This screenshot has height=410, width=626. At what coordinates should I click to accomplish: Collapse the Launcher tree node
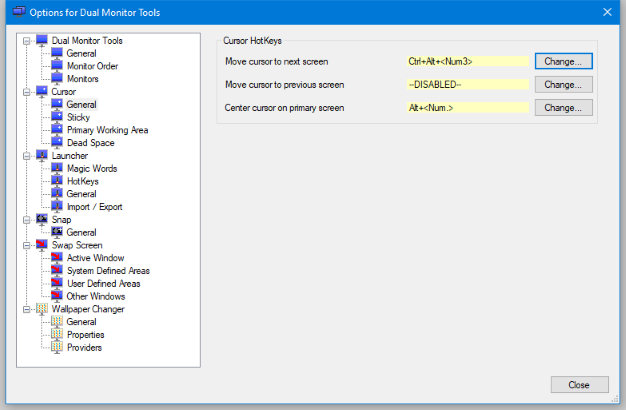[x=26, y=156]
